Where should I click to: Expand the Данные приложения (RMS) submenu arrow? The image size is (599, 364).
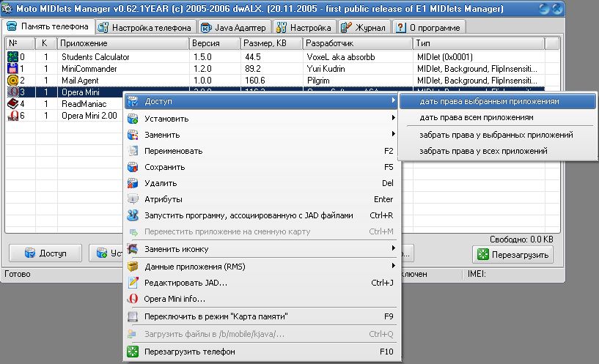[x=393, y=266]
